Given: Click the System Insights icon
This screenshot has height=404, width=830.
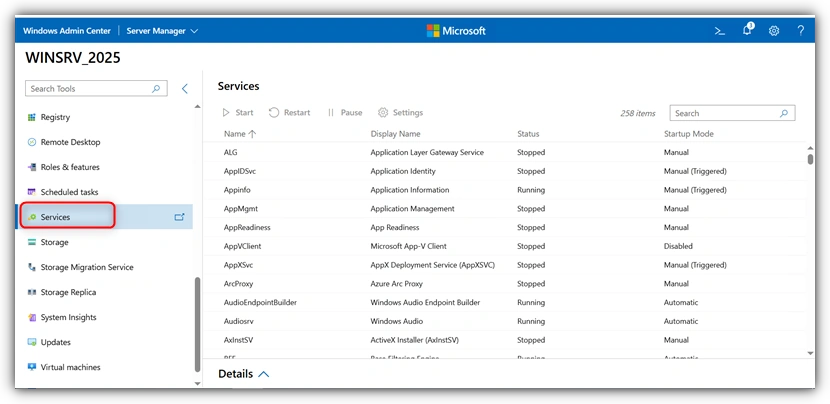Looking at the screenshot, I should [32, 317].
